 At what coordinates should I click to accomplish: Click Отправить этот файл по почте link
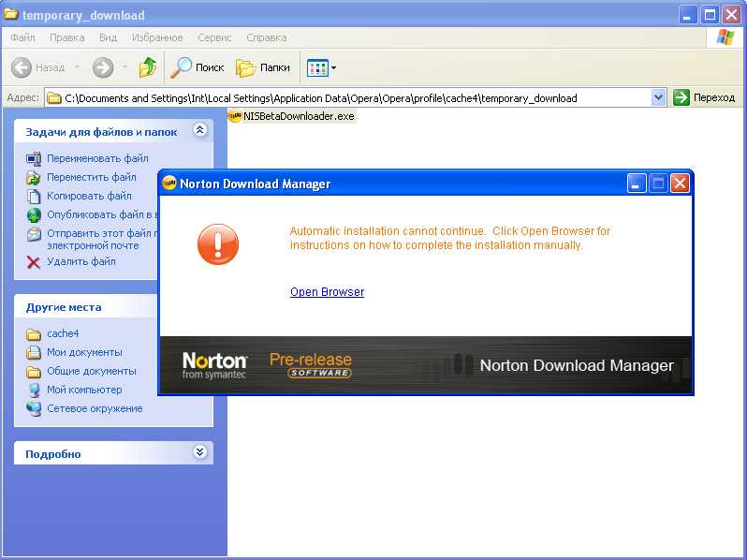tap(102, 239)
